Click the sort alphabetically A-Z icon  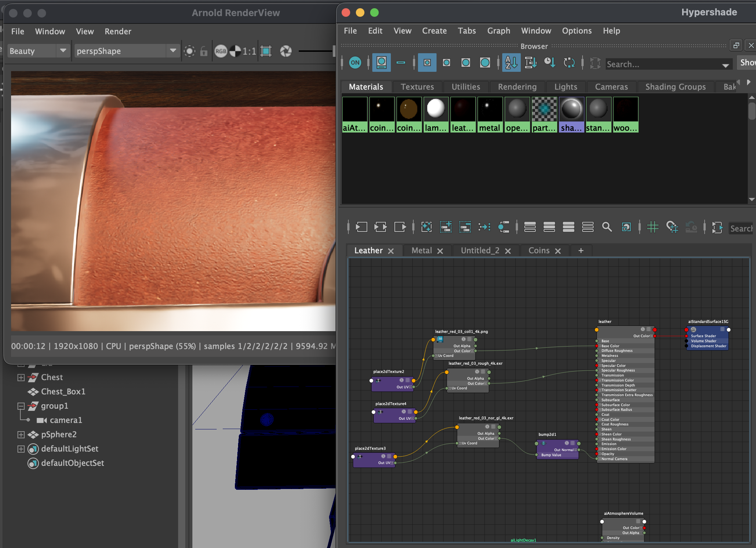511,63
